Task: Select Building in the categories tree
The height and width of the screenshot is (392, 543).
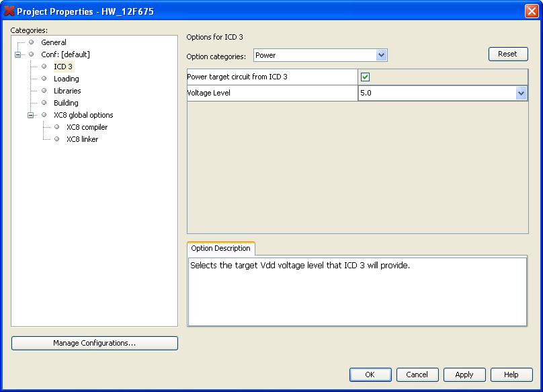Action: [x=66, y=103]
